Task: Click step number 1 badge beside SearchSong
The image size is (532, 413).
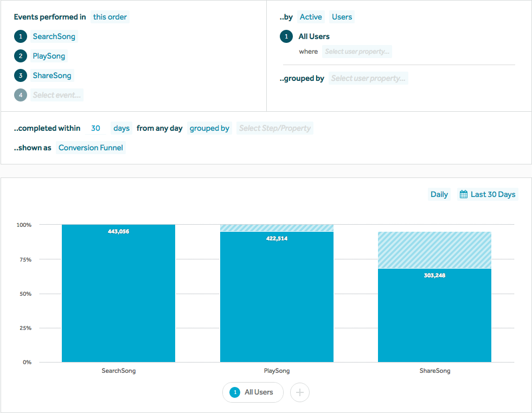Action: pos(21,36)
